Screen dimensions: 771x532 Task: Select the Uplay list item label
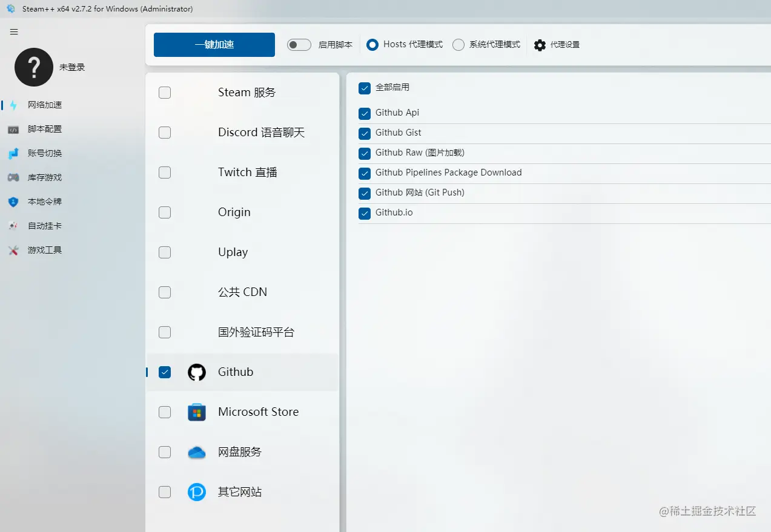(233, 252)
